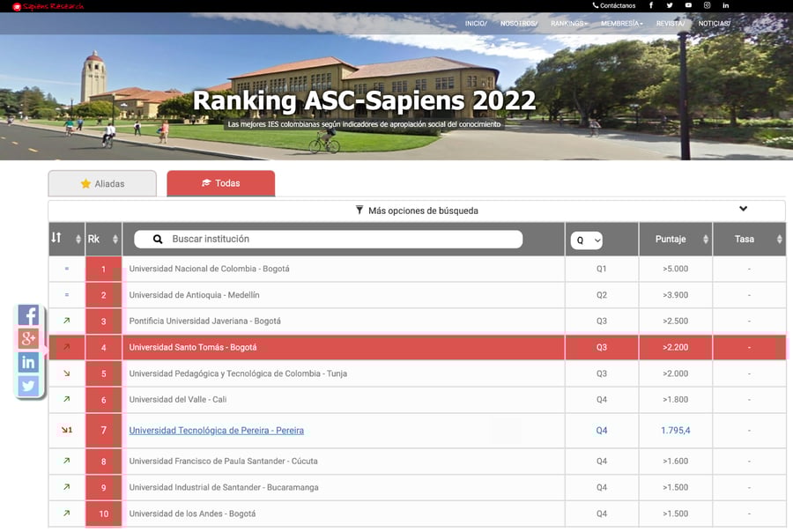This screenshot has width=793, height=532.
Task: Share via the floating LinkedIn sidebar button
Action: pyautogui.click(x=28, y=362)
